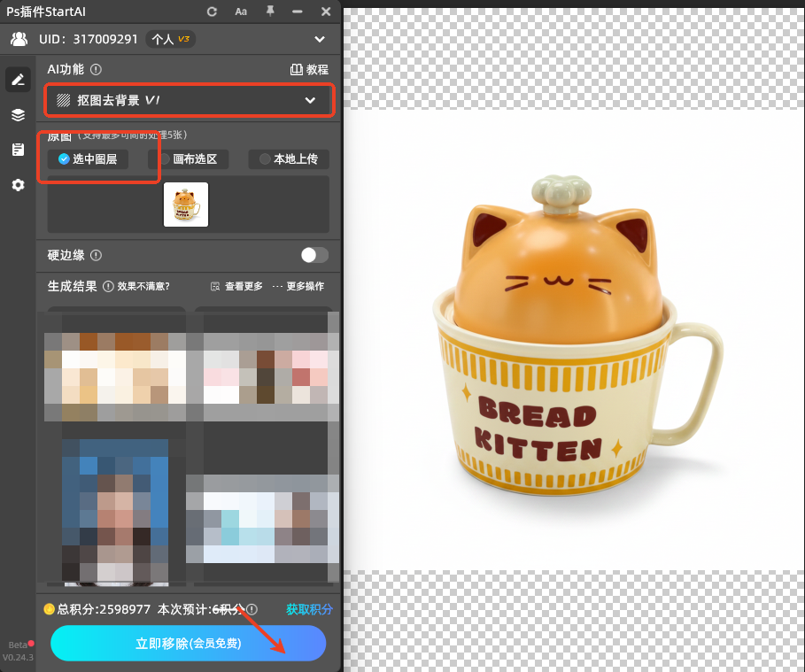Screen dimensions: 805x672
Task: Click the 个人 V3 membership badge
Action: click(x=170, y=39)
